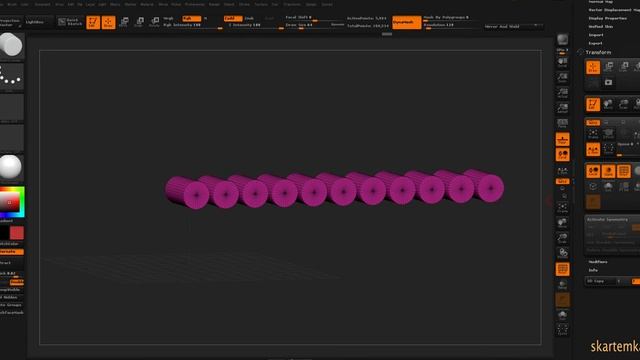Image resolution: width=640 pixels, height=360 pixels.
Task: Toggle the DynaMesh button
Action: point(407,22)
